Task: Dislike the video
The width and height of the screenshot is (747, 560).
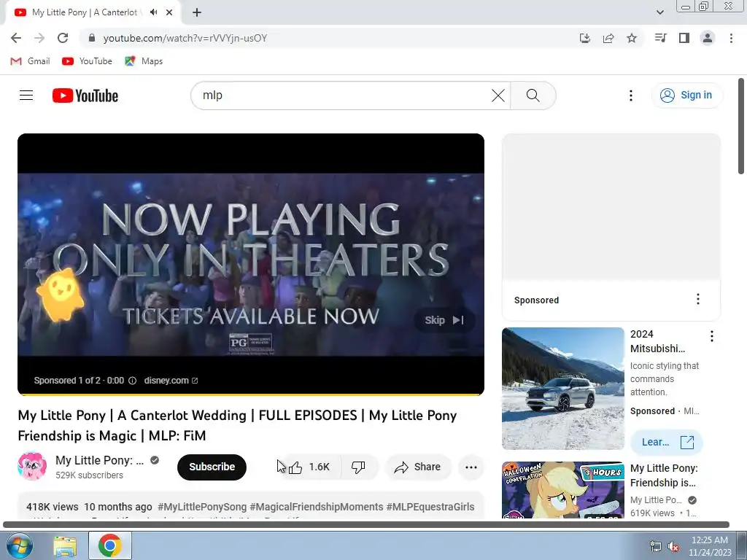Action: click(359, 467)
